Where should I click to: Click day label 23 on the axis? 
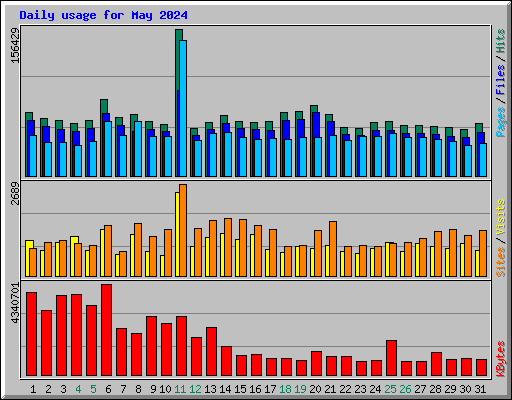tap(360, 389)
